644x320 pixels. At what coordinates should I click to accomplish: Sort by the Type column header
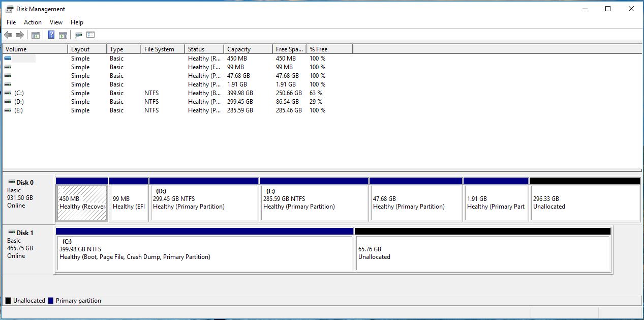124,49
